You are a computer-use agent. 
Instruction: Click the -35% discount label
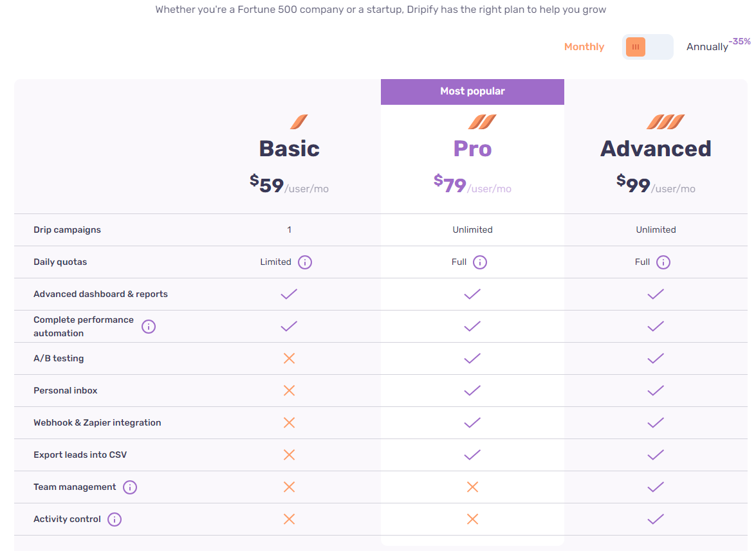[x=741, y=41]
